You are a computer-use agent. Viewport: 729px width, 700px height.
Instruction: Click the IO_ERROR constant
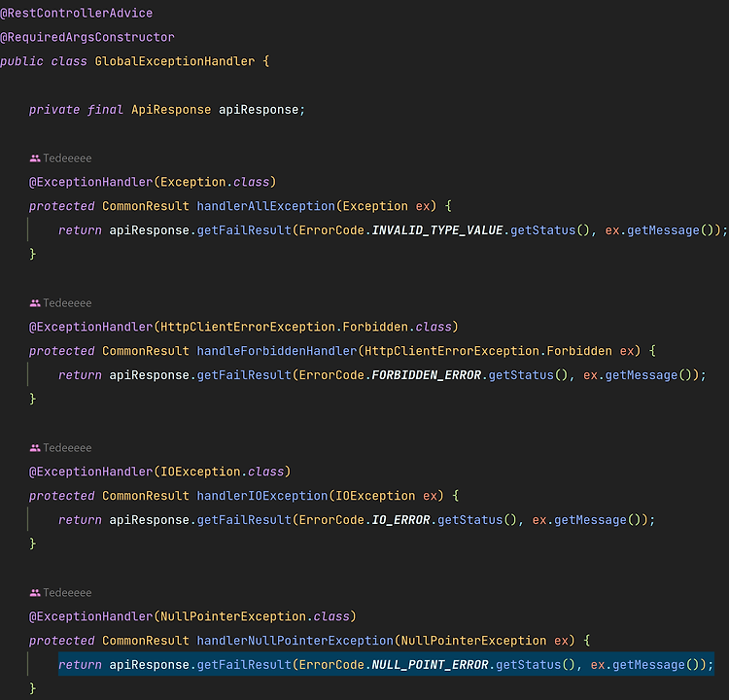400,520
